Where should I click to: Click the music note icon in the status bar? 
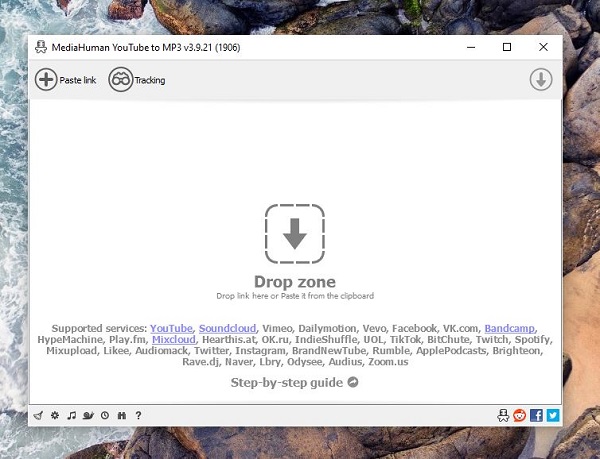72,415
